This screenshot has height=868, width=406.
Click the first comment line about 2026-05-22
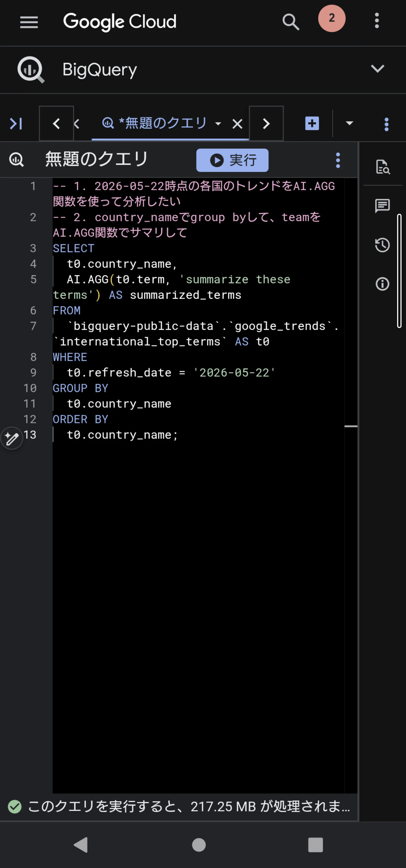(x=194, y=193)
